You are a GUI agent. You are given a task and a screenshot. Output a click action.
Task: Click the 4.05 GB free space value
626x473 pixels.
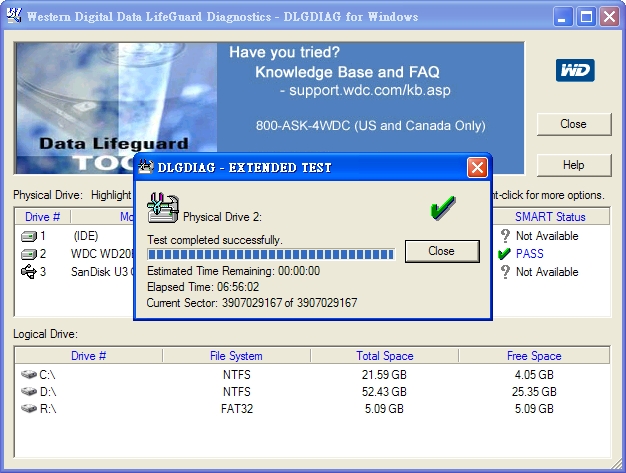pyautogui.click(x=534, y=375)
